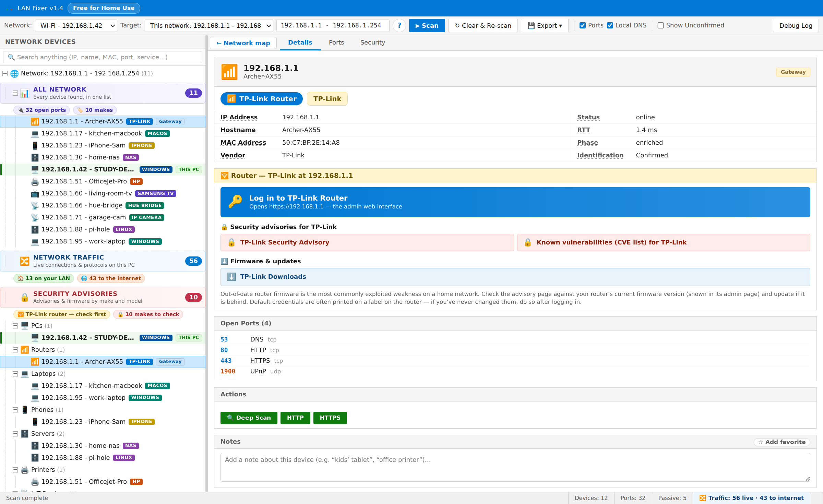Image resolution: width=823 pixels, height=504 pixels.
Task: Collapse the Network 192.168.1.1 - 192.168.1.254 root node
Action: pos(5,73)
